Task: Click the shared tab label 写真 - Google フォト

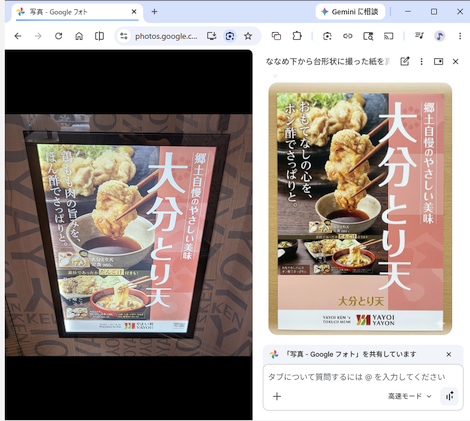Action: point(350,354)
